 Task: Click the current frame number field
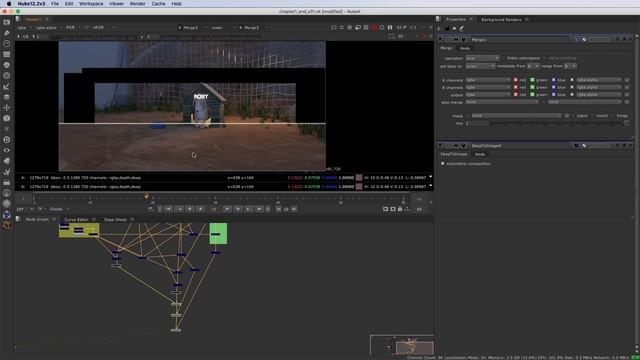click(213, 209)
